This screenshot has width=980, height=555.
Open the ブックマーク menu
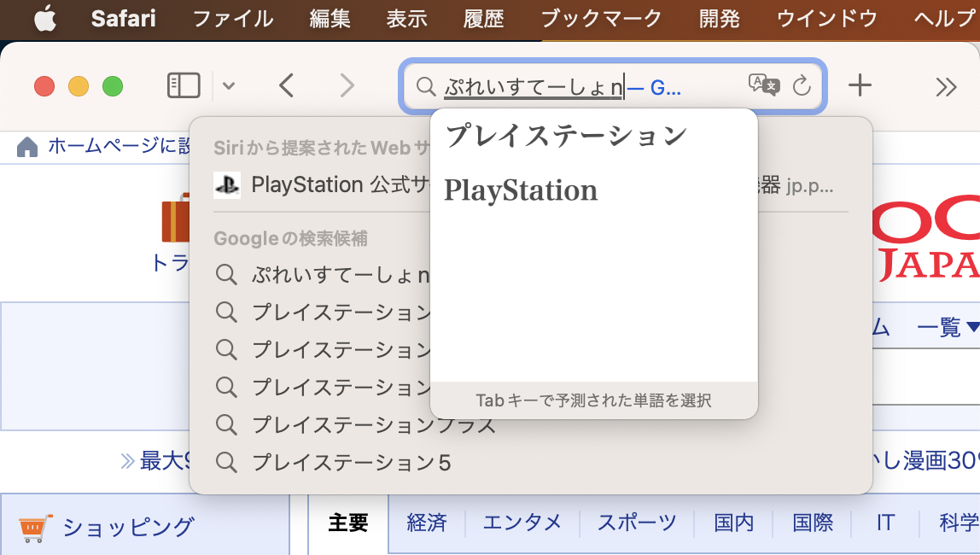(x=601, y=19)
